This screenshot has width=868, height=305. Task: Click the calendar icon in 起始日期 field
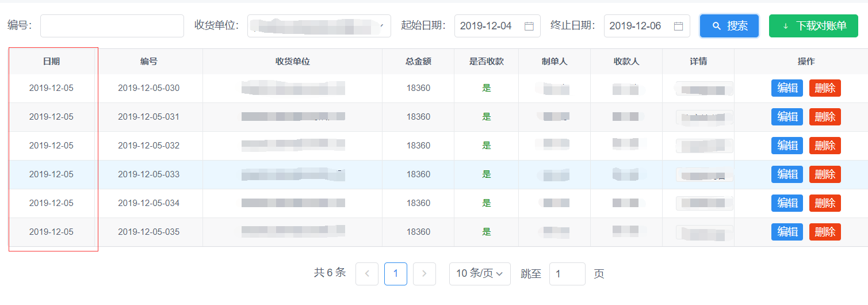pos(529,26)
